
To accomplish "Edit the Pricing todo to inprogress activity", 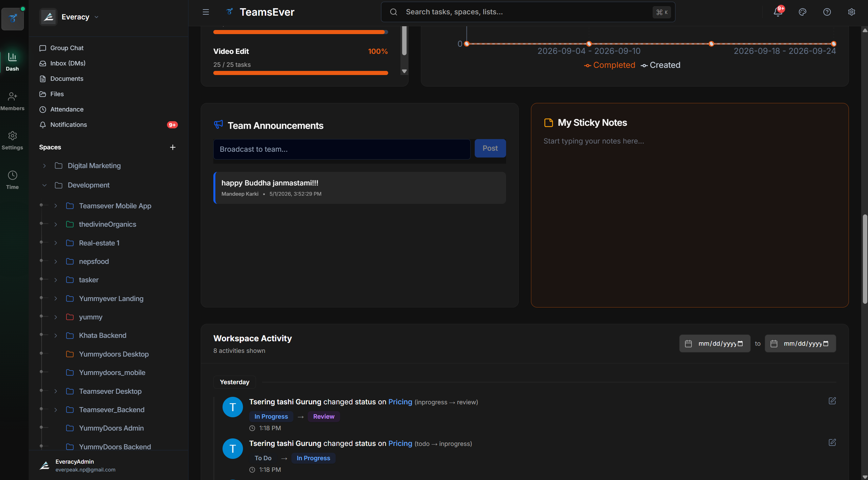I will pyautogui.click(x=832, y=442).
